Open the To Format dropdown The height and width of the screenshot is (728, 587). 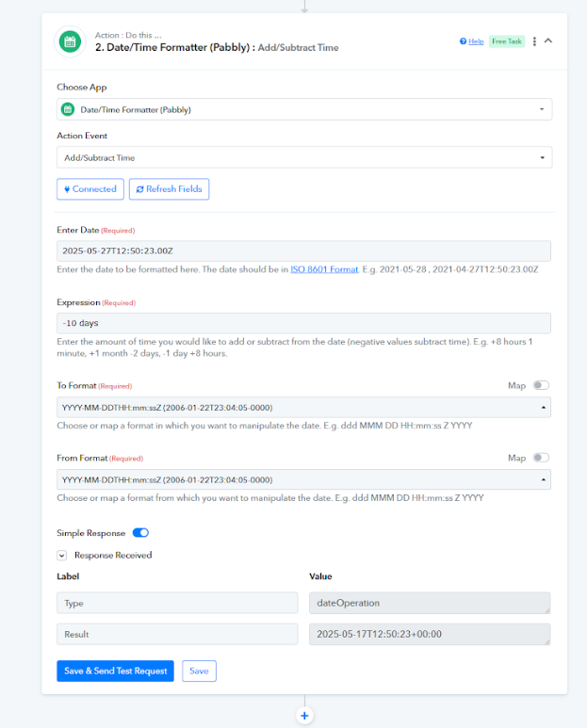[x=303, y=407]
